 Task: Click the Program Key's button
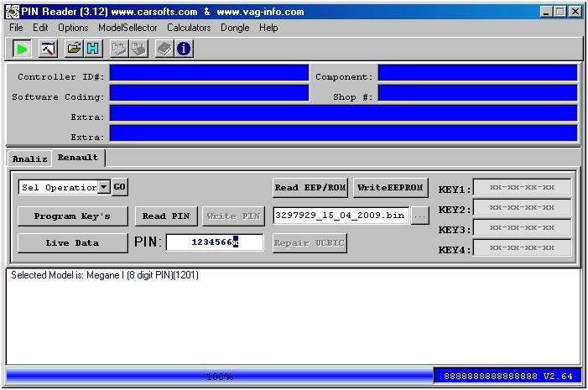[72, 216]
